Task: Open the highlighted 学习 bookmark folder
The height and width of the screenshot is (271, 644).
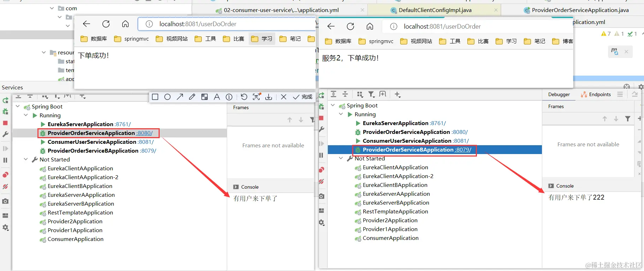Action: pyautogui.click(x=262, y=39)
